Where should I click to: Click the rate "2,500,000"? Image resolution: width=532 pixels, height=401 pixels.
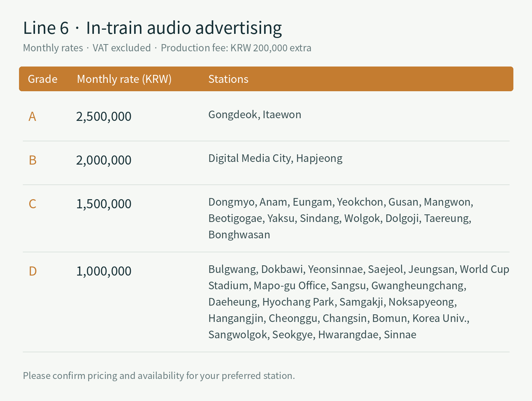tap(104, 116)
